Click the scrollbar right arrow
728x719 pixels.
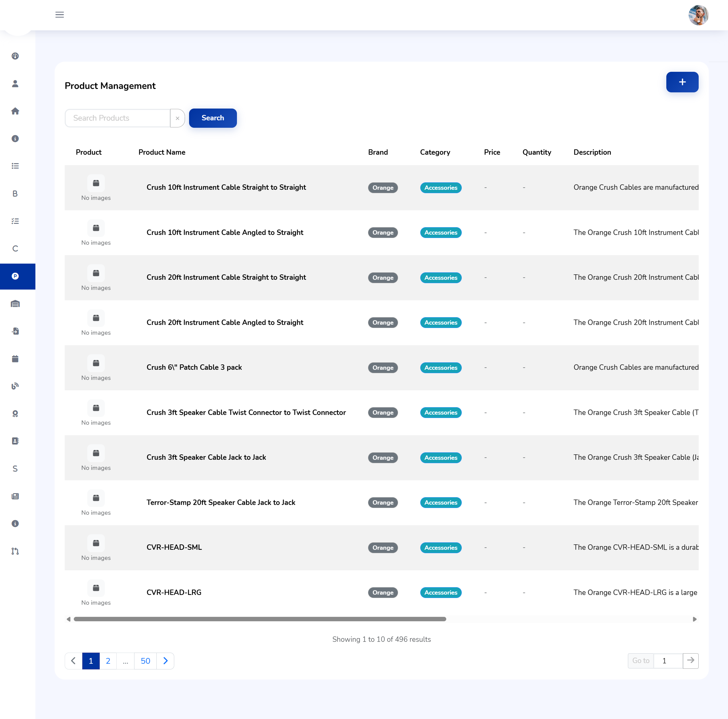click(x=694, y=619)
